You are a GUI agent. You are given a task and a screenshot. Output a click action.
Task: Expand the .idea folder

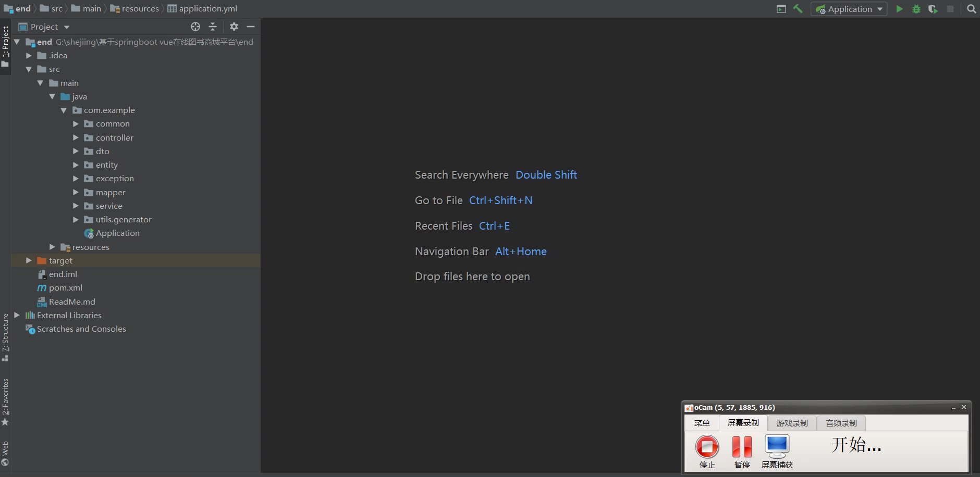pos(29,55)
